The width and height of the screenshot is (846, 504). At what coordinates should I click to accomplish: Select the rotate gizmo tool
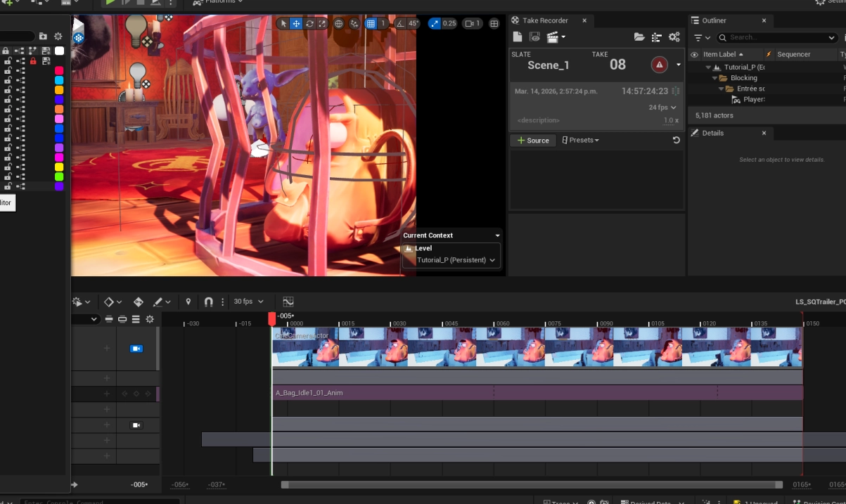coord(309,23)
